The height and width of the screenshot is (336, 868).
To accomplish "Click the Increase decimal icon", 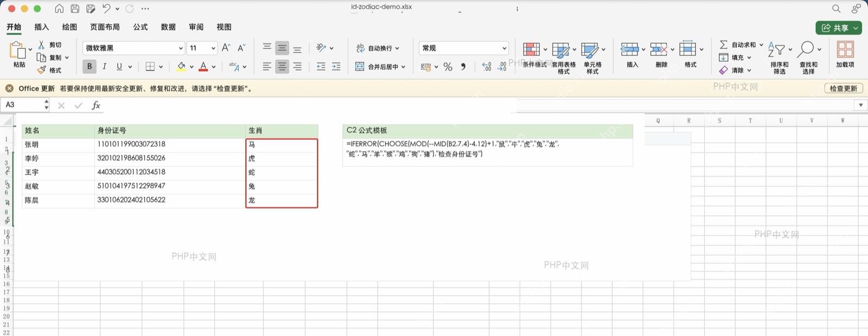I will 487,67.
